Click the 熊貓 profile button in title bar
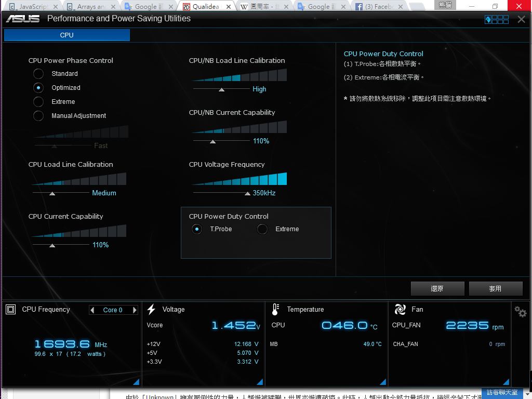Screen dimensions: 532x399 click(445, 5)
